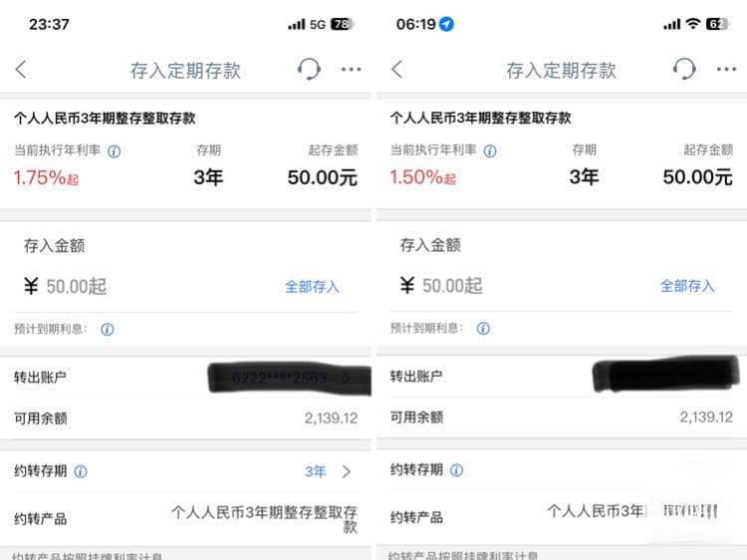Open customer service headset on right screen
Screen dimensions: 747x560
(x=684, y=69)
